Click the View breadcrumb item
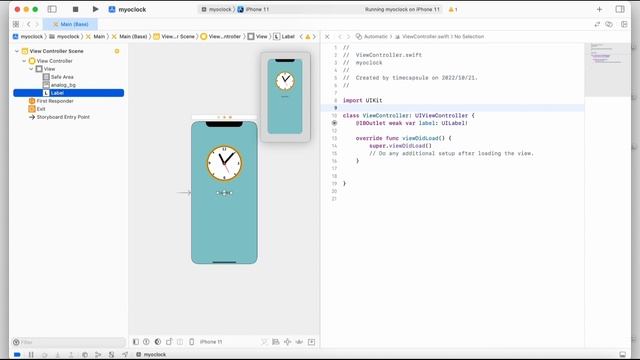The width and height of the screenshot is (640, 360). pyautogui.click(x=258, y=36)
